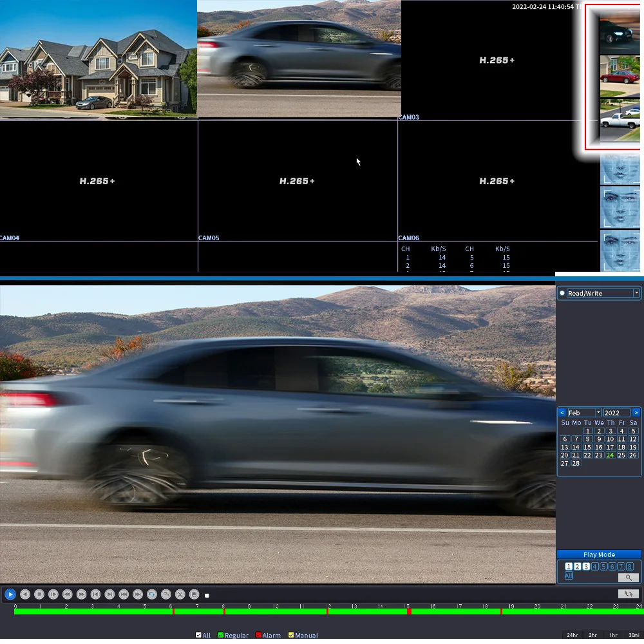Click the save backup floppy icon

pyautogui.click(x=194, y=594)
